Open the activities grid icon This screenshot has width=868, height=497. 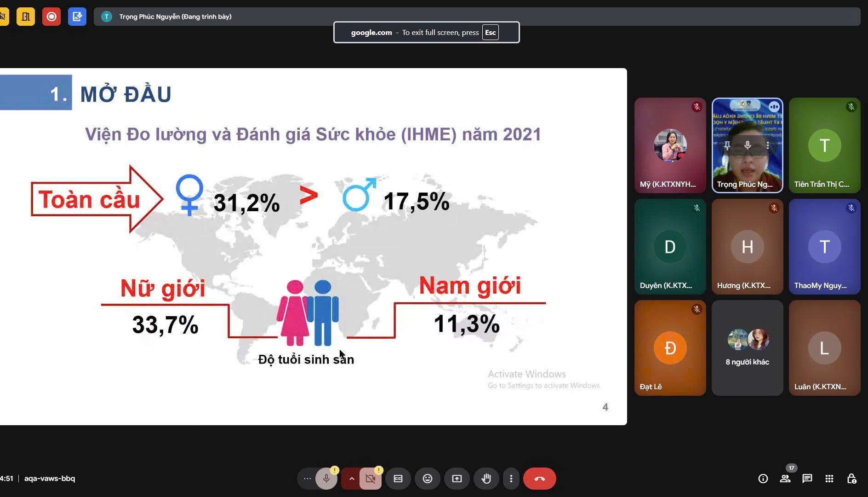tap(829, 479)
